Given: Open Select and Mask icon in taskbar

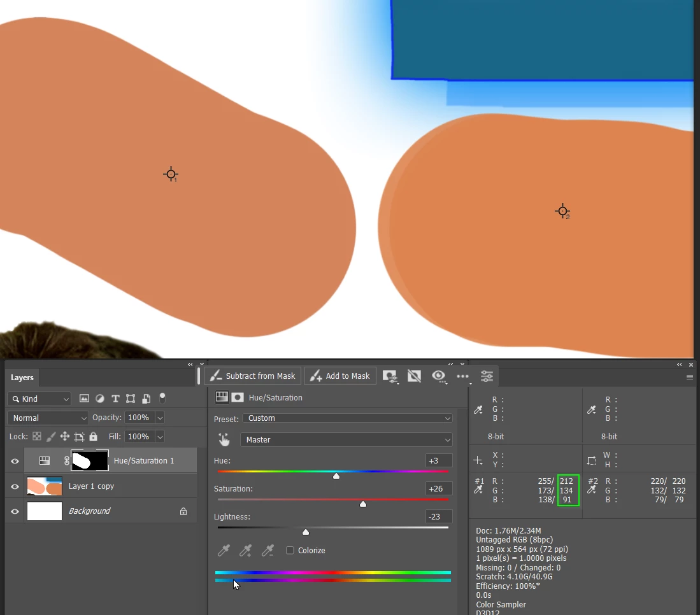Looking at the screenshot, I should [390, 376].
